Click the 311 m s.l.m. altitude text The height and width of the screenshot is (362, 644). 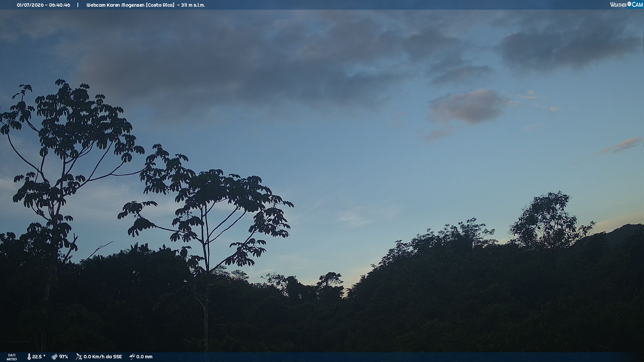(x=193, y=5)
